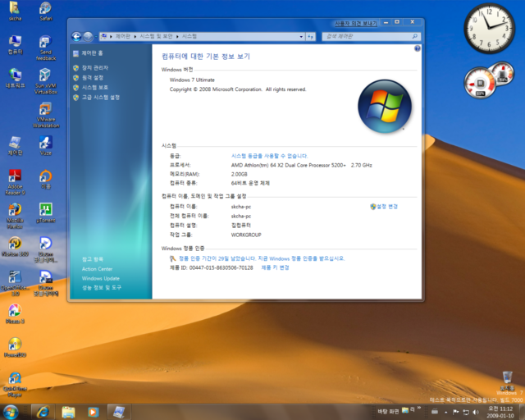This screenshot has width=525, height=420.
Task: Click Send feedback link in title bar
Action: click(356, 24)
